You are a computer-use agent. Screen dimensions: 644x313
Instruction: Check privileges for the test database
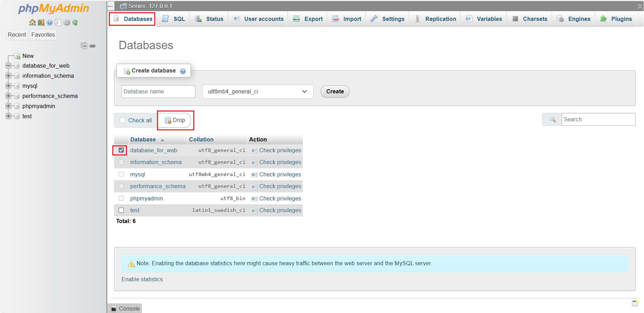pyautogui.click(x=276, y=210)
